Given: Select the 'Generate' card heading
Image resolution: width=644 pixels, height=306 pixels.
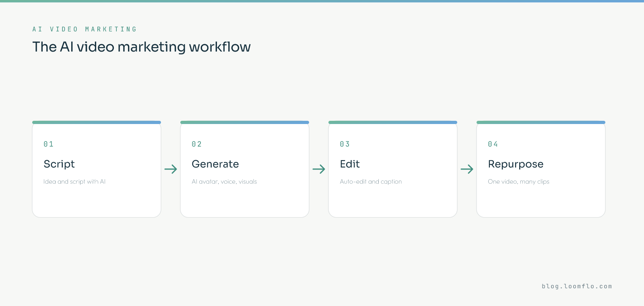Looking at the screenshot, I should coord(215,164).
